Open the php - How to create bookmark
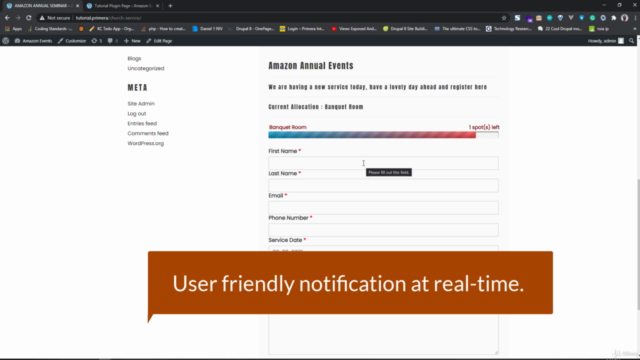The image size is (640, 360). click(163, 29)
